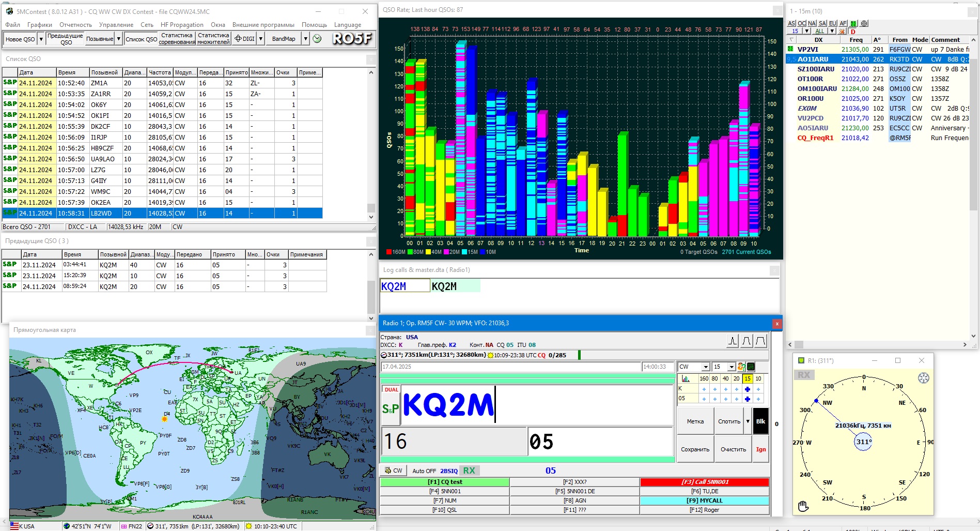Click plus for K on 160m band
Viewport: 980px width, 531px height.
(x=704, y=389)
